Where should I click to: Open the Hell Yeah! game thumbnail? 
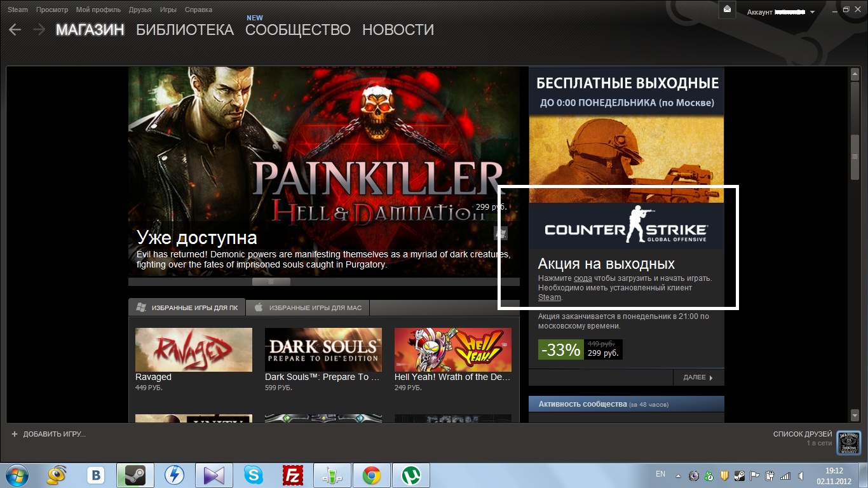[453, 349]
